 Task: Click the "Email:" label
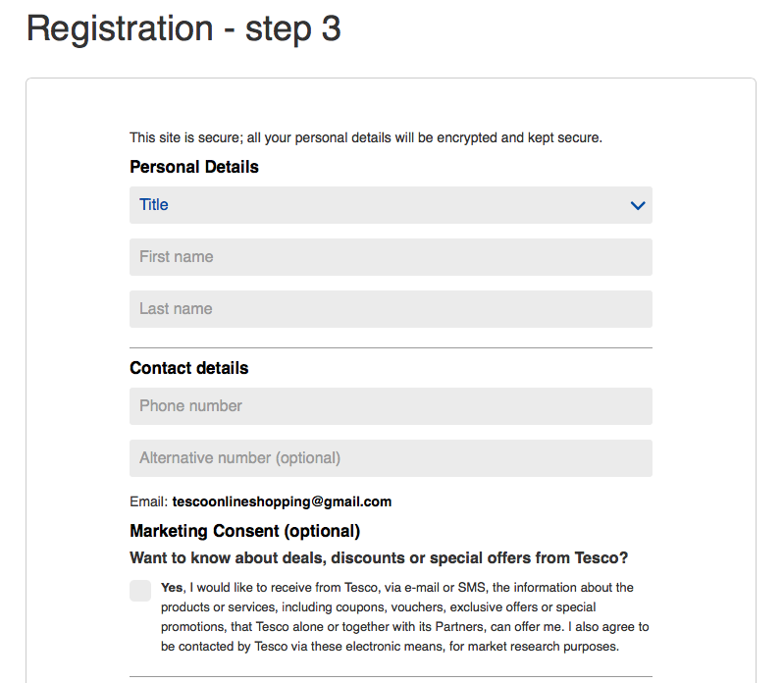click(x=148, y=501)
